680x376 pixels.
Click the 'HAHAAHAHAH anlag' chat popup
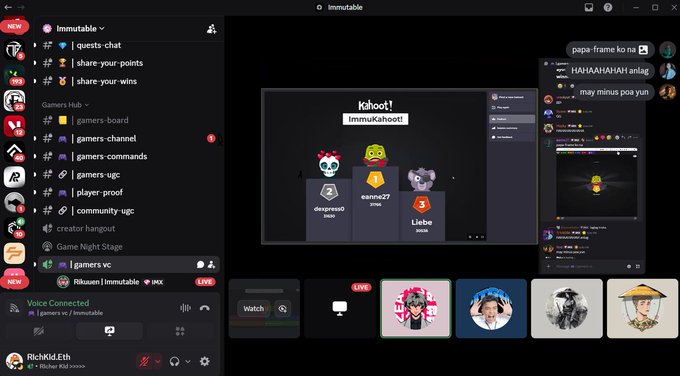(610, 71)
